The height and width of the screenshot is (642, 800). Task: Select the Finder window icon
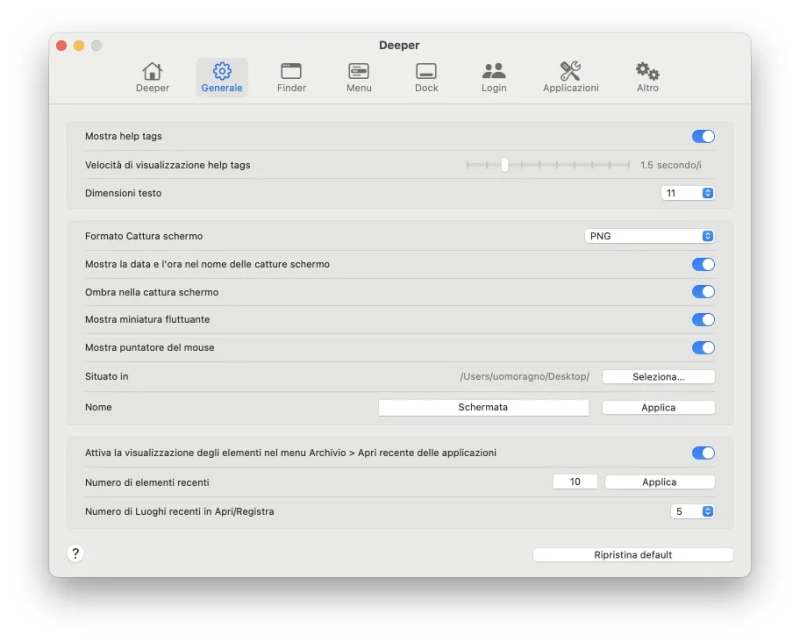(x=291, y=72)
